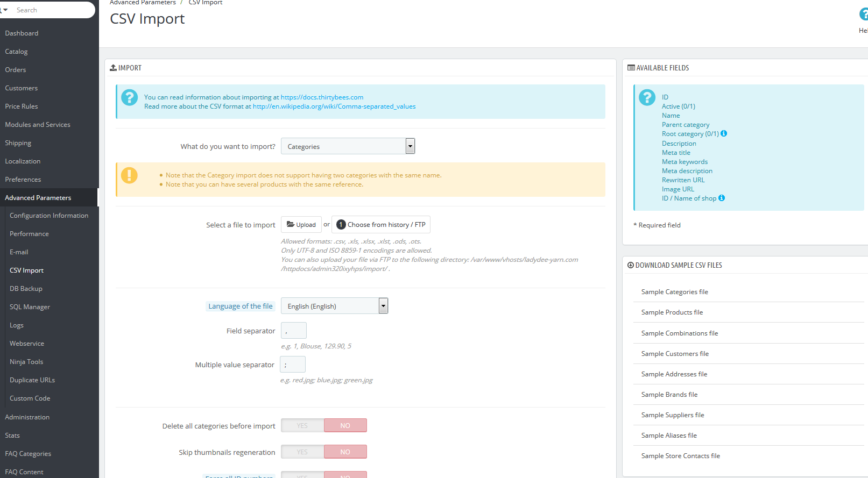
Task: Click the question mark icon in Available Fields
Action: click(647, 97)
